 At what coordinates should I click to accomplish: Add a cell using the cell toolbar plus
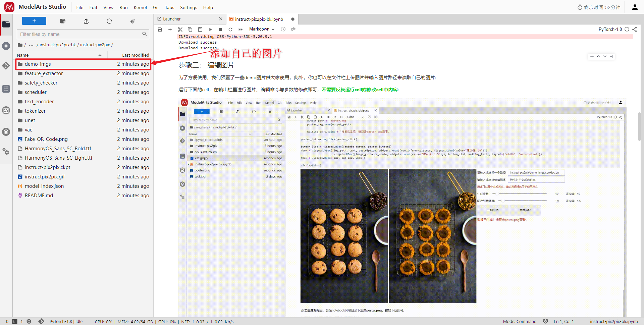coord(592,56)
